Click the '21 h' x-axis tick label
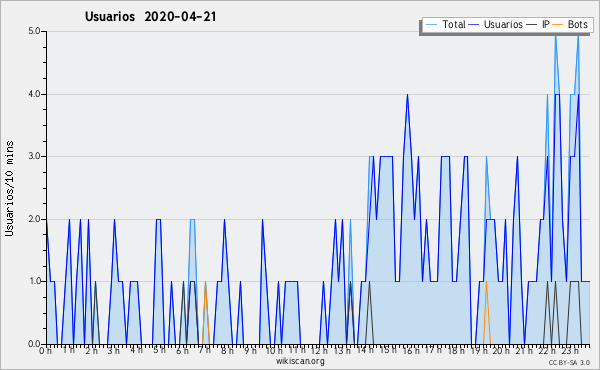 pos(525,351)
